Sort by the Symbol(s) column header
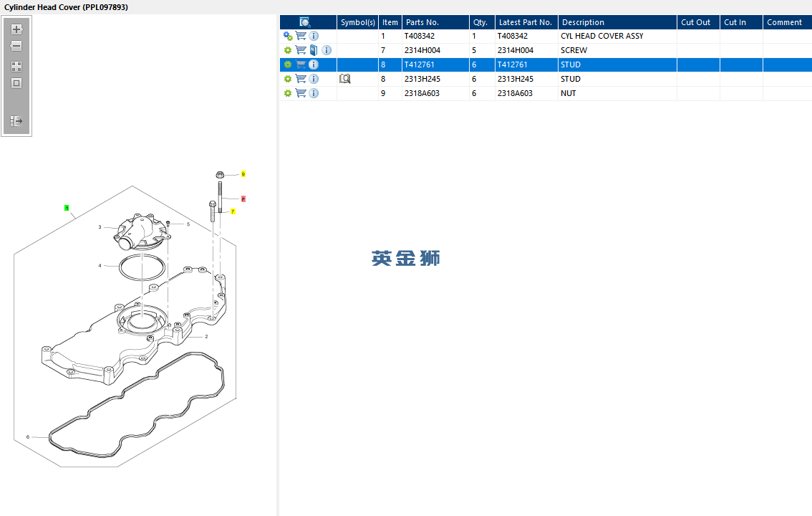The width and height of the screenshot is (812, 516). (358, 22)
